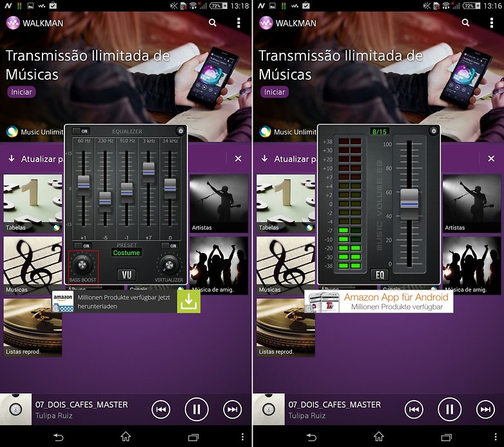This screenshot has height=447, width=504.
Task: Open Música de amig. tile on right screen
Action: point(472,265)
